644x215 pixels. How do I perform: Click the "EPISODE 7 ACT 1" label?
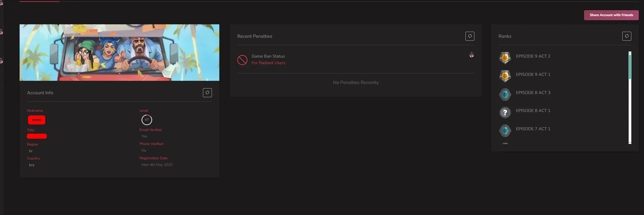pos(533,129)
